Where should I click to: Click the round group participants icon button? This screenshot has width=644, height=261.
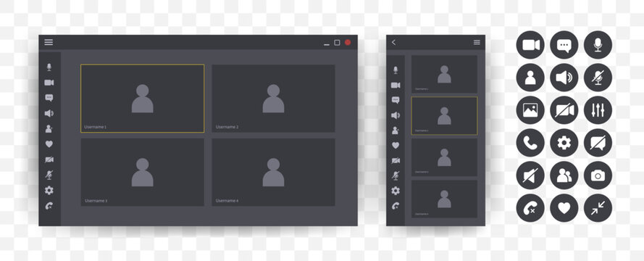point(564,175)
